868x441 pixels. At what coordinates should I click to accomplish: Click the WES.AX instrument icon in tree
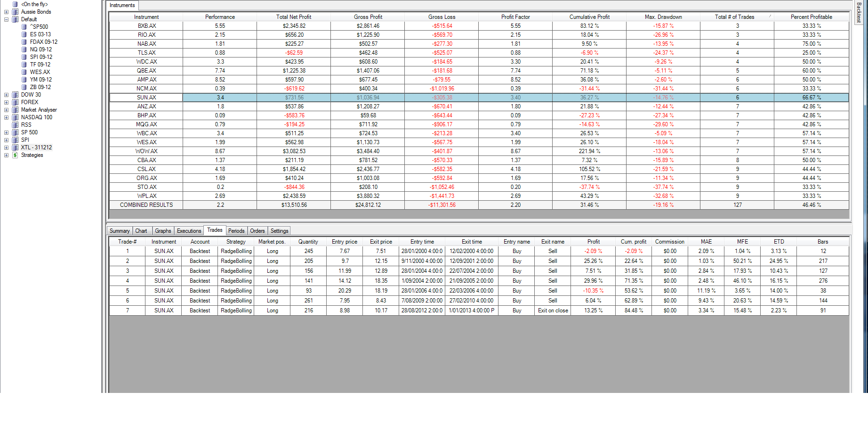[24, 72]
